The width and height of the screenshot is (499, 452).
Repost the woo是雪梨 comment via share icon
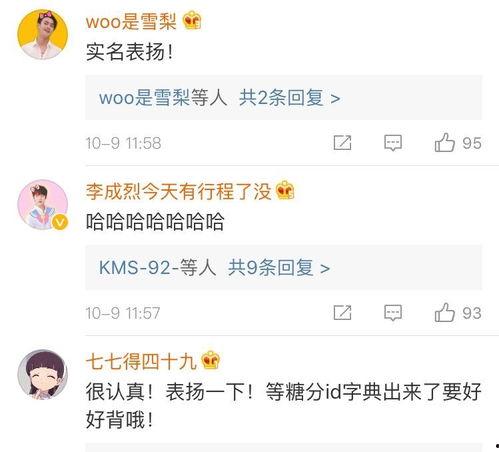342,143
